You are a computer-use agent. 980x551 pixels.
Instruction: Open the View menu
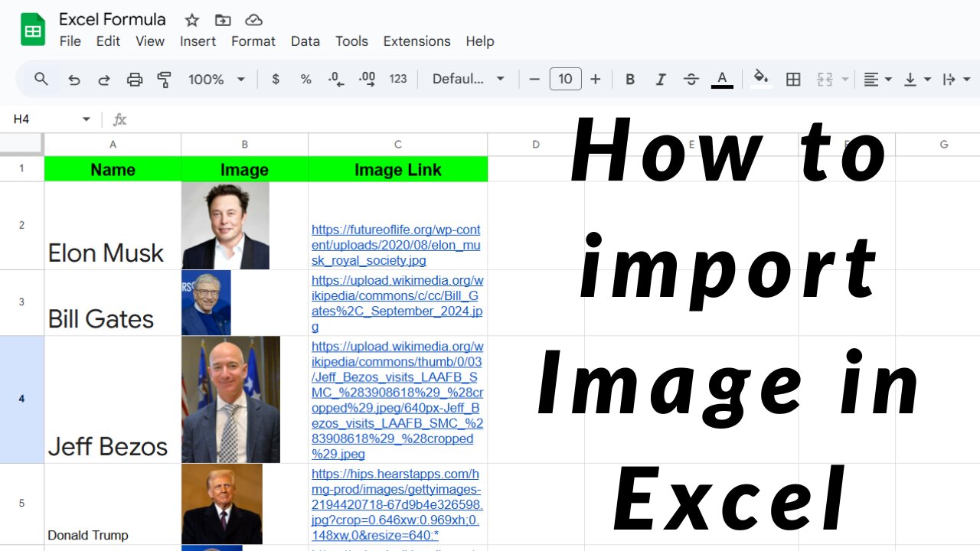click(150, 41)
